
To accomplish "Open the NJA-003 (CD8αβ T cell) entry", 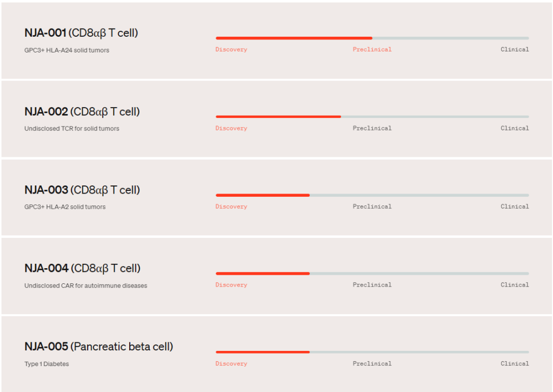I will point(82,190).
